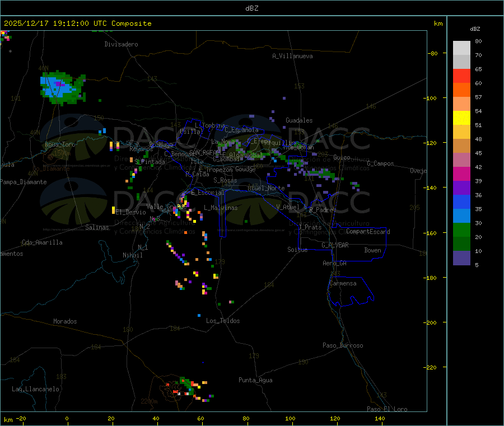The width and height of the screenshot is (504, 426).
Task: Click the Guico map label
Action: [342, 157]
